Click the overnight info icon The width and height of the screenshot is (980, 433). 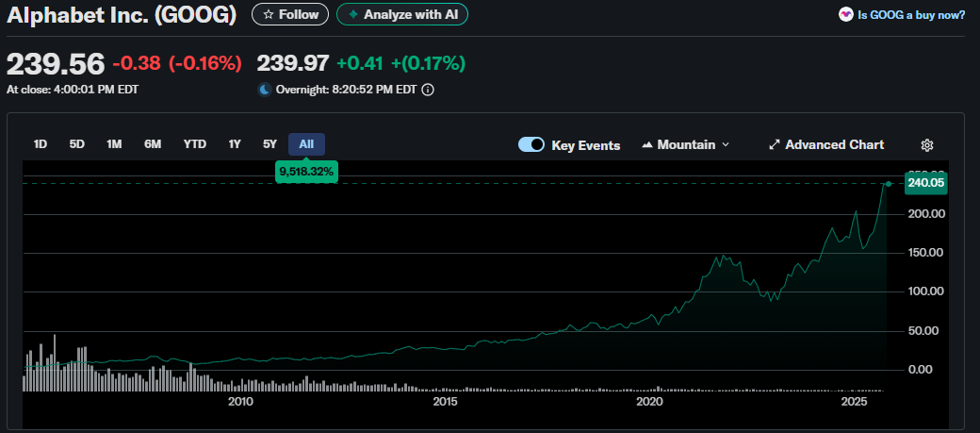[x=428, y=90]
